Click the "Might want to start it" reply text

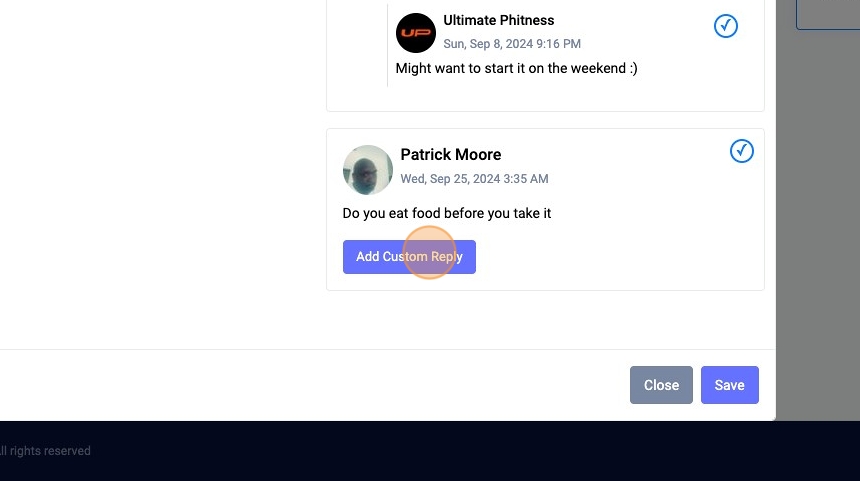[x=516, y=69]
